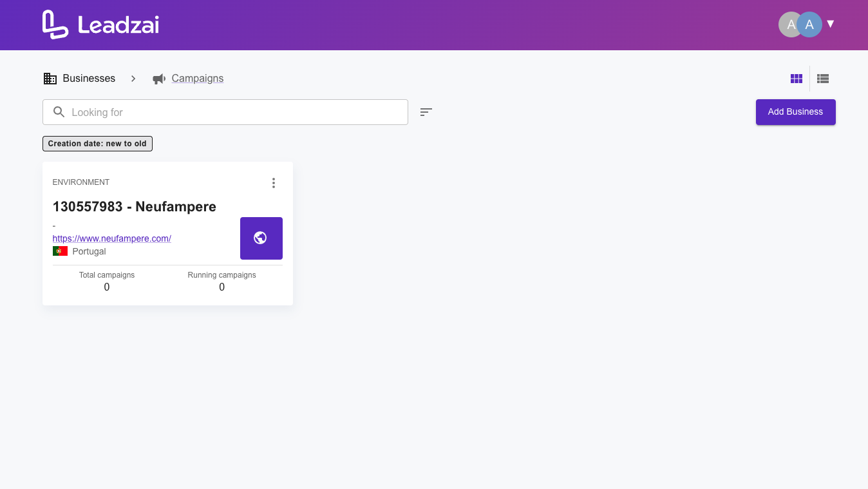This screenshot has width=868, height=489.
Task: Click the Businesses building icon
Action: pyautogui.click(x=50, y=79)
